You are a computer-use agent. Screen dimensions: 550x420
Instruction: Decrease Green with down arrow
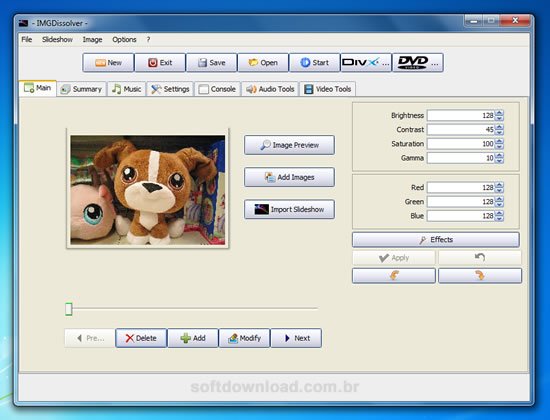click(x=499, y=205)
